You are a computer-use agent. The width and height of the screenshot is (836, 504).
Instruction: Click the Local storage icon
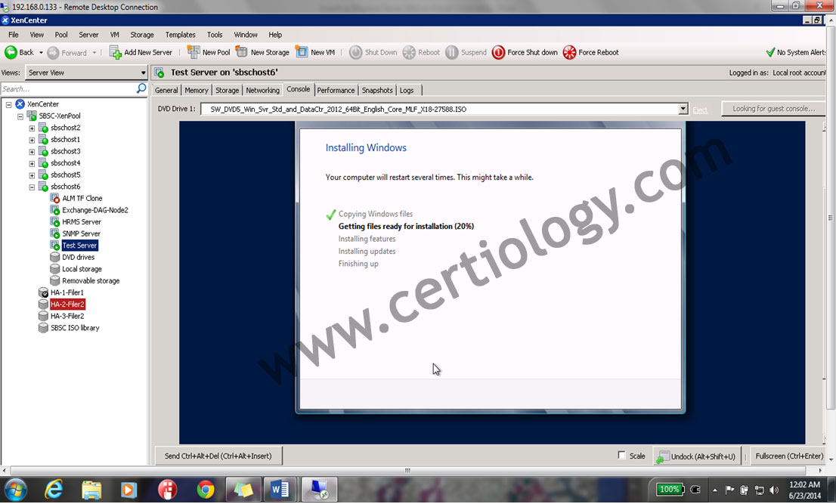click(55, 268)
